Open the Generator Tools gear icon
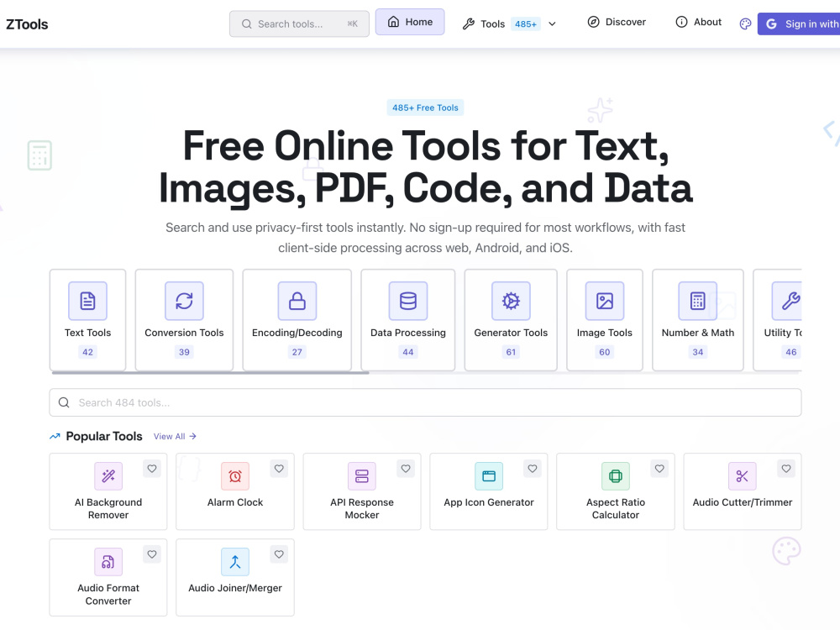Screen dimensions: 840x630 click(511, 301)
